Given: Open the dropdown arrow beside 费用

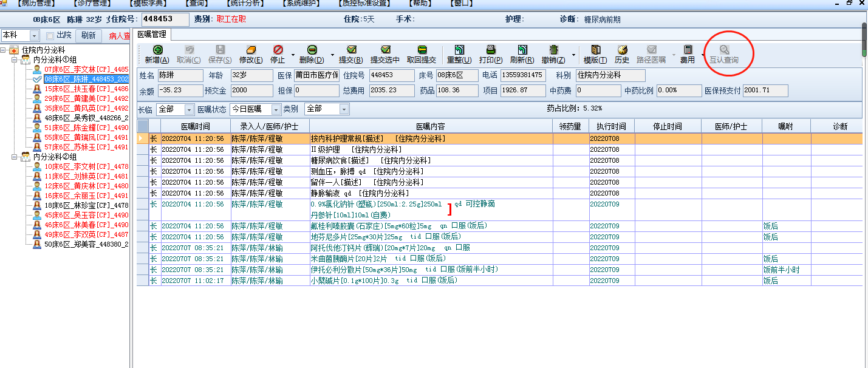Looking at the screenshot, I should coord(703,55).
